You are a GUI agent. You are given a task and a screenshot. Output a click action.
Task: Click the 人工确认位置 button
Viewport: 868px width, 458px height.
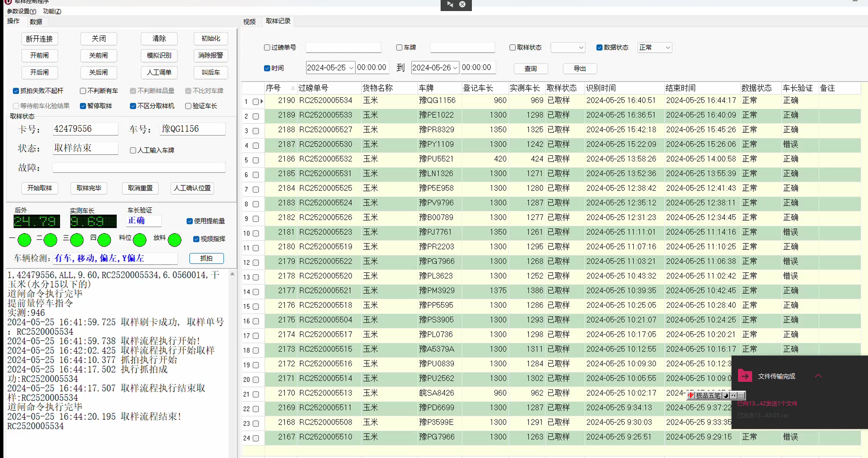point(192,188)
